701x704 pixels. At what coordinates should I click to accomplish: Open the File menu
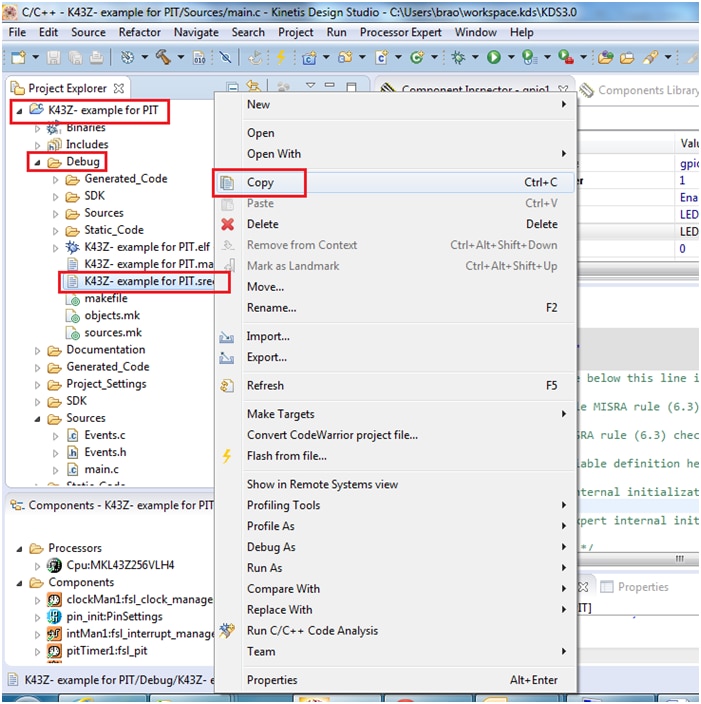point(17,32)
